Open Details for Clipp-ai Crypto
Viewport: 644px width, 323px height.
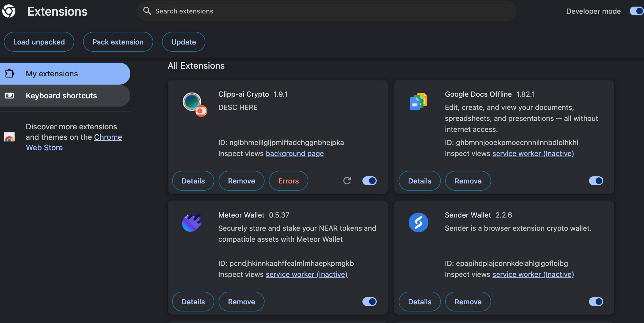tap(193, 181)
